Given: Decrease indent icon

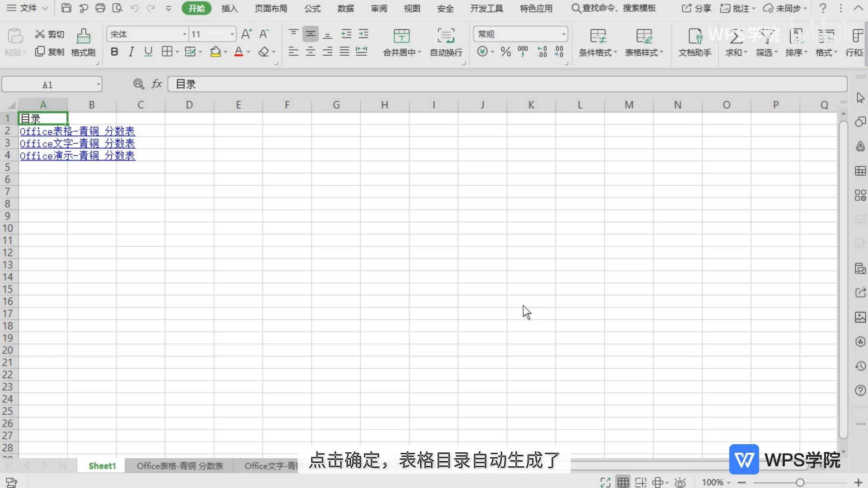Looking at the screenshot, I should pos(346,34).
